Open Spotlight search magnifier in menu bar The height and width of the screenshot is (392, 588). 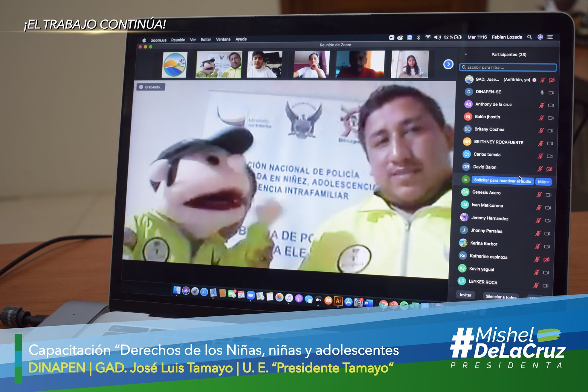[x=530, y=37]
